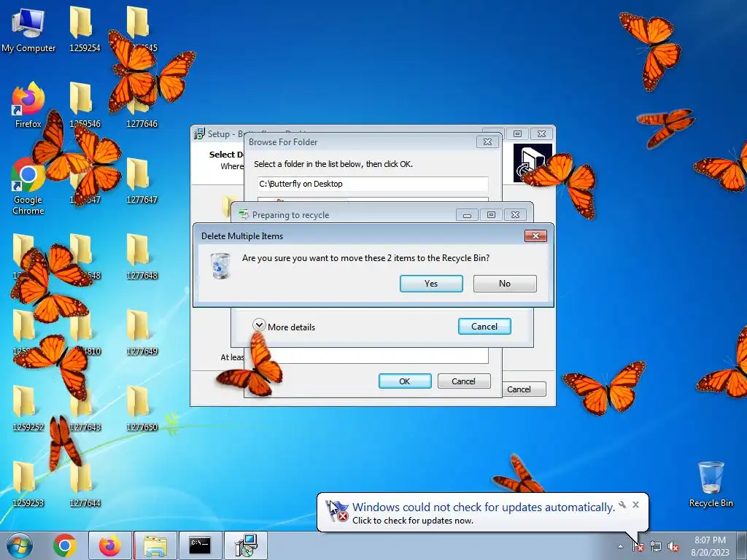
Task: Select folder 1277643 on desktop
Action: tap(85, 408)
